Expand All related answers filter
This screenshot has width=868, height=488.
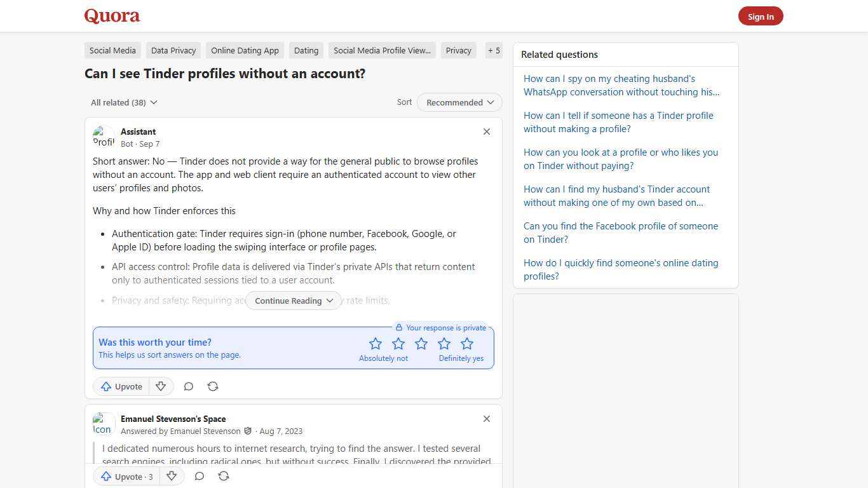coord(124,102)
